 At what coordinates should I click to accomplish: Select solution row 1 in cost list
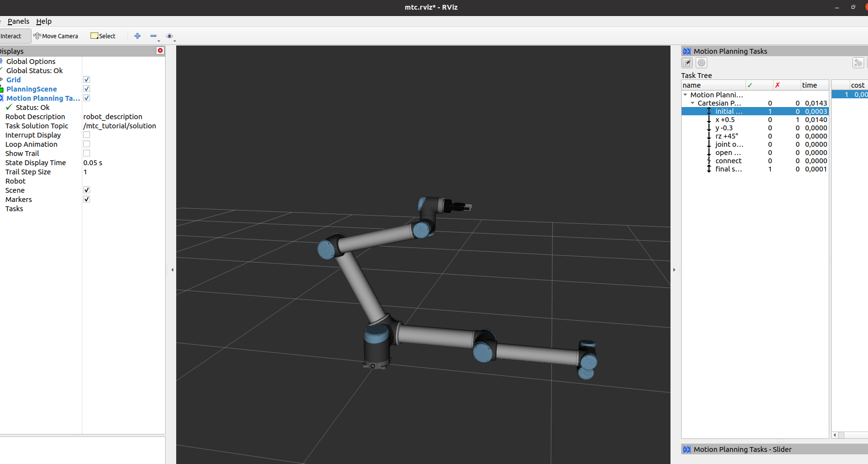(x=850, y=94)
